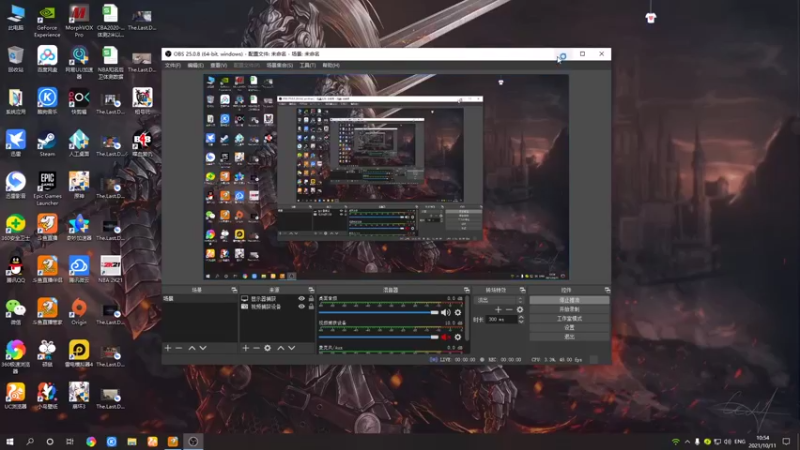The height and width of the screenshot is (450, 800).
Task: Open the UC Browser desktop icon
Action: 16,396
